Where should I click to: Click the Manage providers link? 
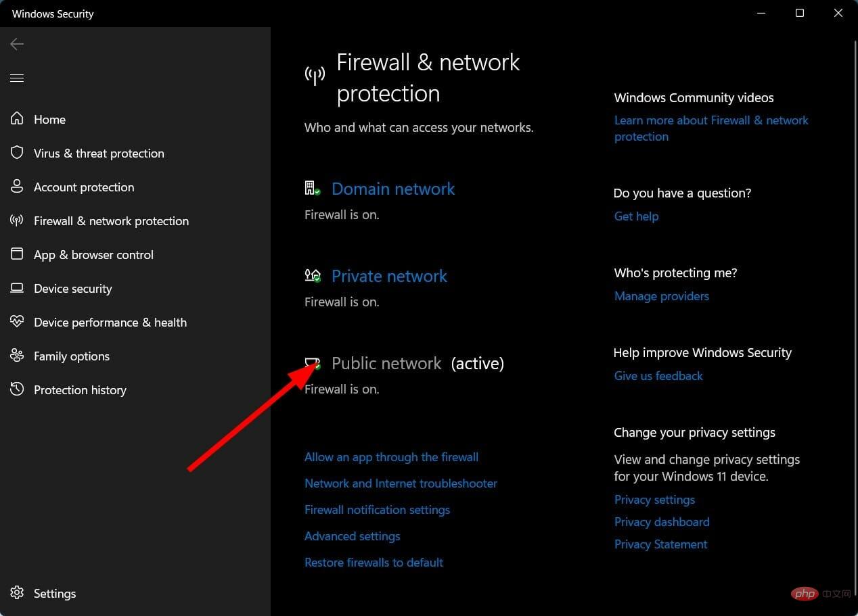[x=662, y=296]
